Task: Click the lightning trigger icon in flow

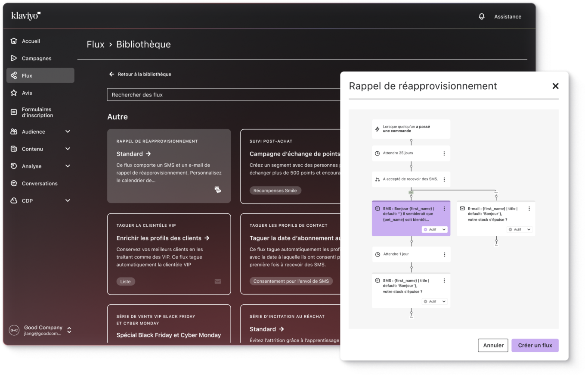Action: (378, 129)
